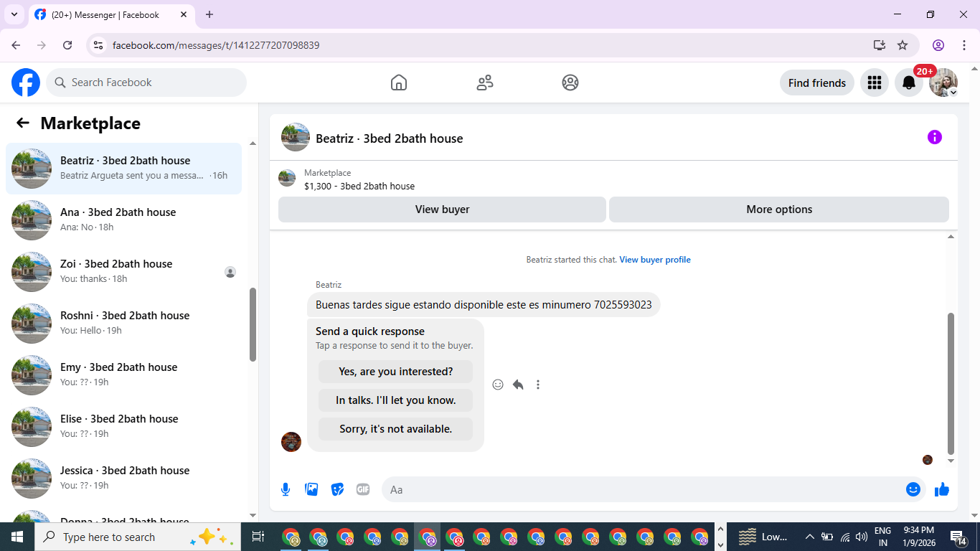Send a voice clip microphone icon
The image size is (980, 551).
(x=286, y=489)
